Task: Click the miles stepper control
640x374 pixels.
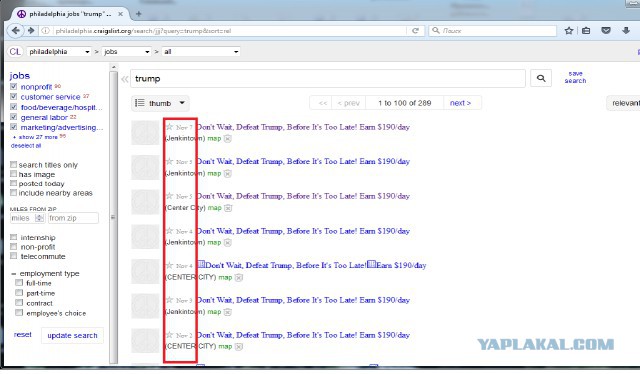Action: pos(39,218)
